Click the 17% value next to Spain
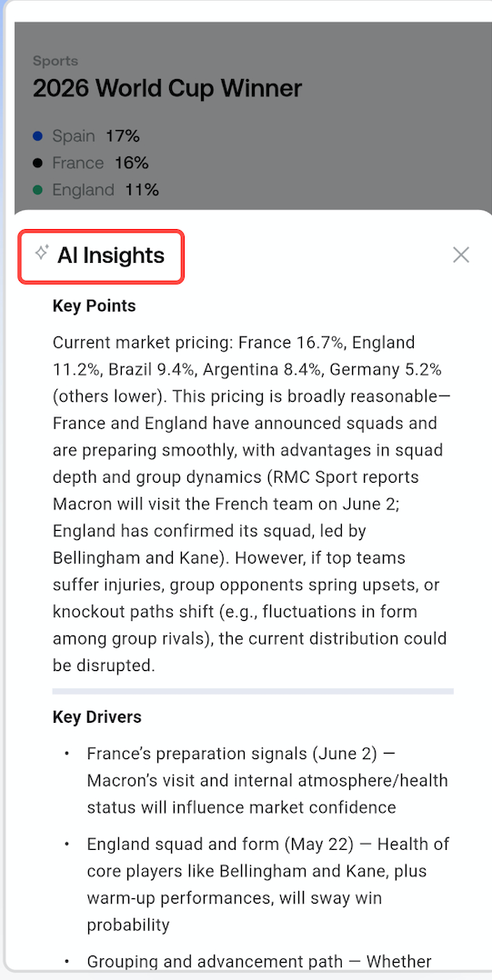Screen dimensions: 492x980 pyautogui.click(x=123, y=136)
